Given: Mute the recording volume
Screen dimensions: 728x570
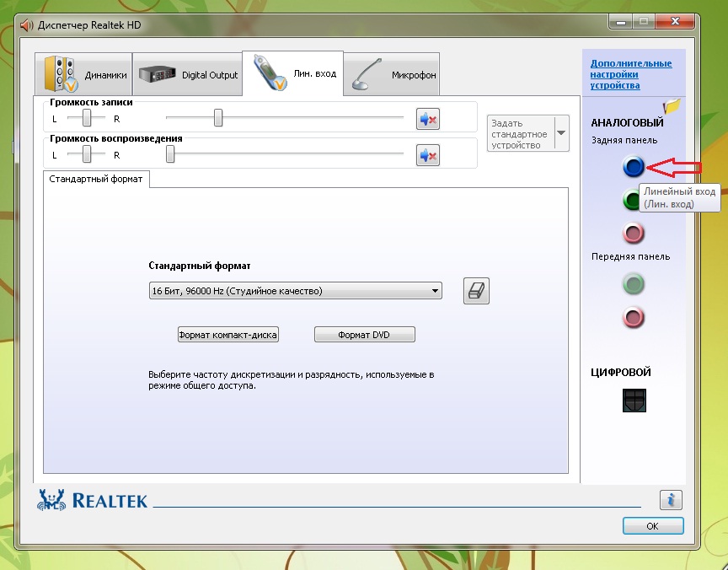Looking at the screenshot, I should (x=427, y=120).
